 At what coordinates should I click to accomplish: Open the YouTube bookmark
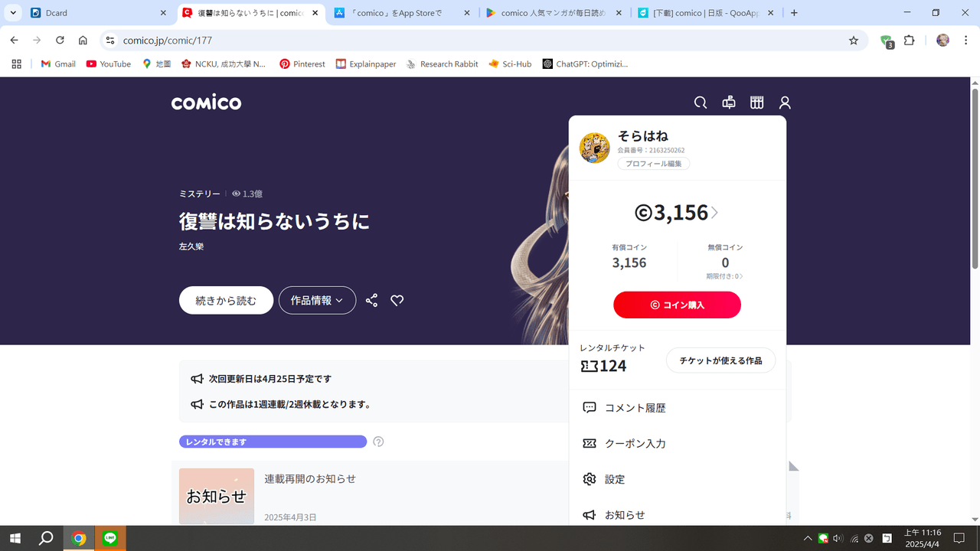[x=109, y=64]
